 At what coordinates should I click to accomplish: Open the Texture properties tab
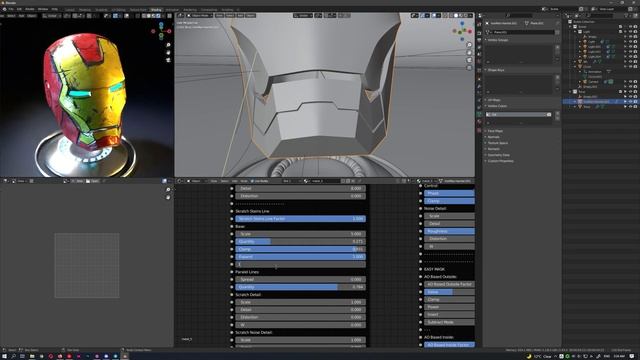479,130
